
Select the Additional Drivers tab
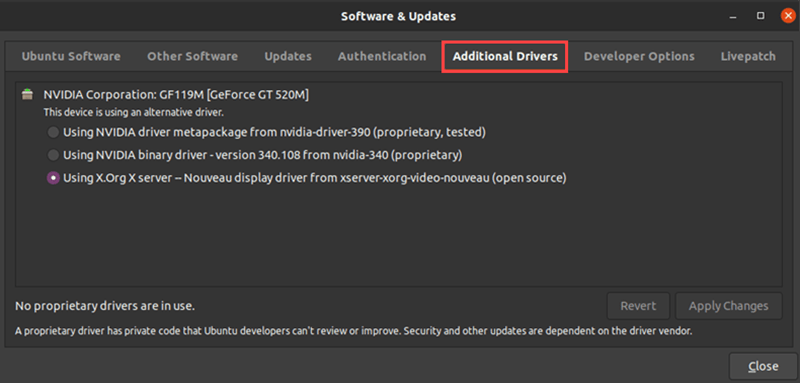[x=505, y=57]
